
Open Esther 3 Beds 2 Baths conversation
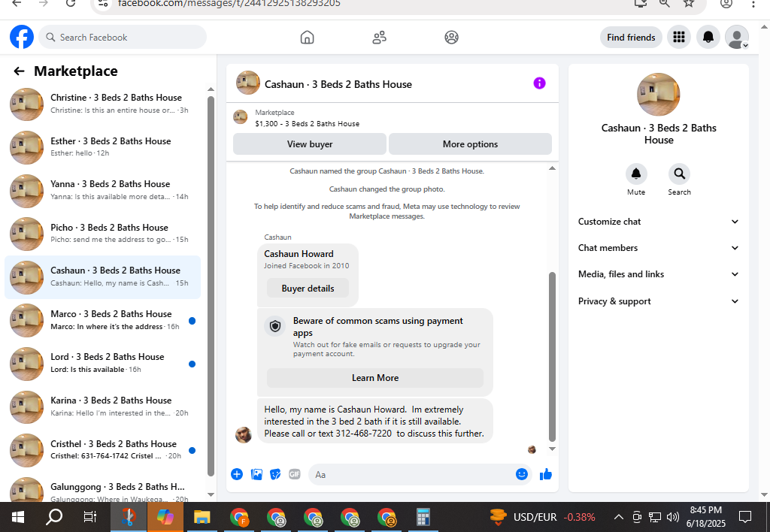(102, 147)
